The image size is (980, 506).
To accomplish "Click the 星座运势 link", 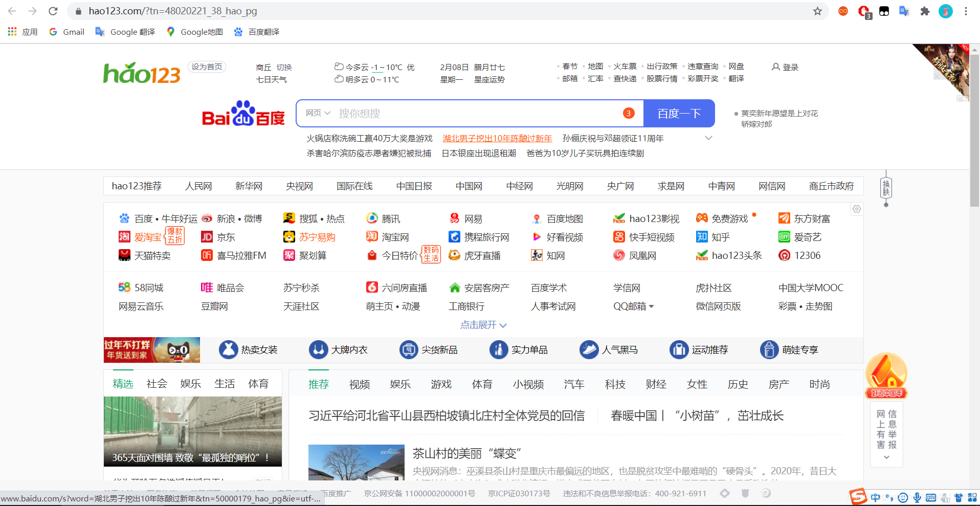I will click(x=489, y=79).
